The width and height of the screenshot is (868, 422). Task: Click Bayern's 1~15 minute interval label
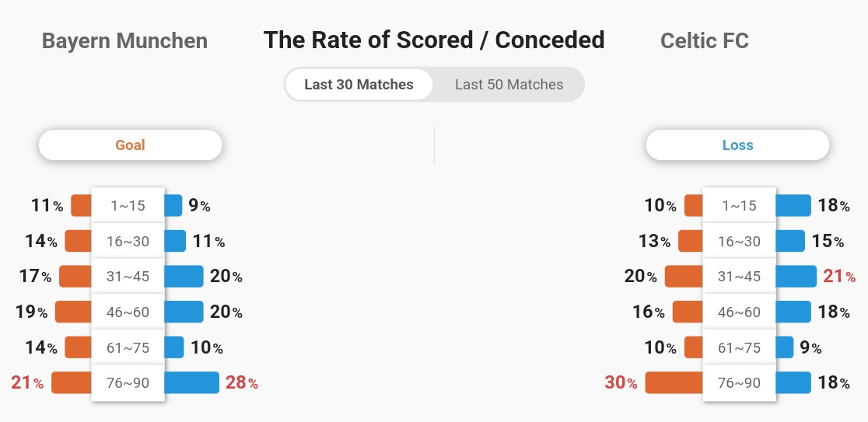(x=128, y=206)
